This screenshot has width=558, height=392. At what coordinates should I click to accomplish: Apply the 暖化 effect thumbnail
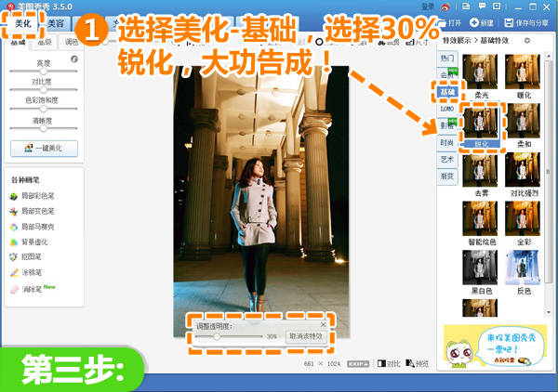[523, 72]
